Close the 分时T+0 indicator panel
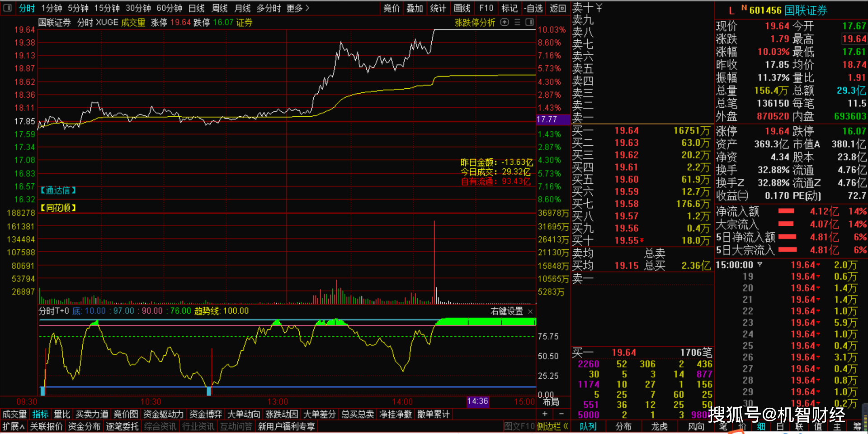This screenshot has width=868, height=434. [530, 311]
